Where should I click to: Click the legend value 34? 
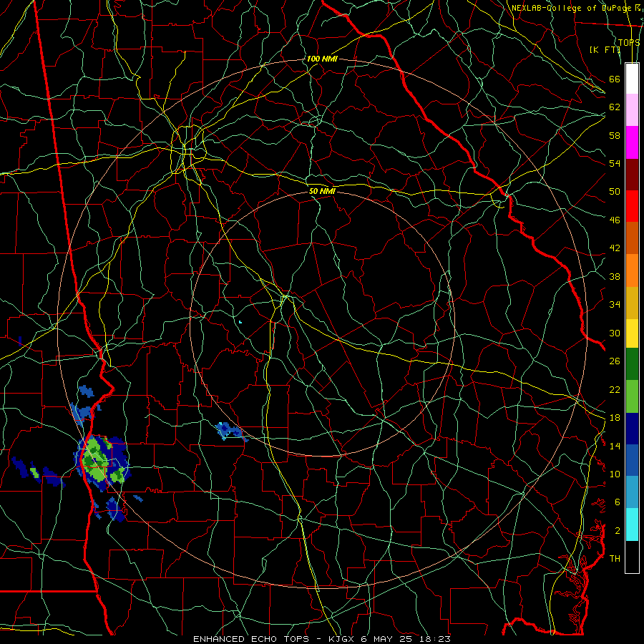coord(615,304)
